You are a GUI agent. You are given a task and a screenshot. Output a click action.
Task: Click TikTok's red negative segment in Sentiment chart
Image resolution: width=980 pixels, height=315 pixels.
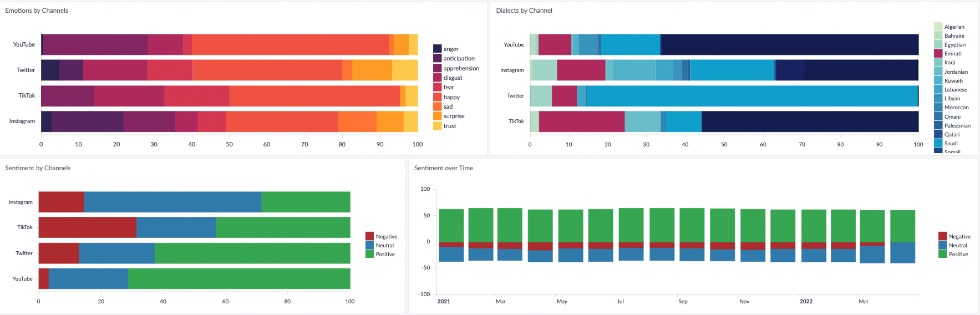[87, 227]
